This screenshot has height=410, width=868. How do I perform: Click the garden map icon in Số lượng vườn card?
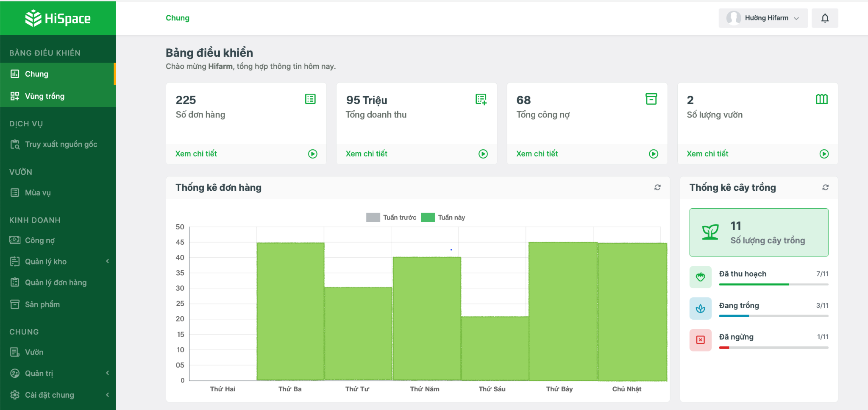tap(821, 99)
